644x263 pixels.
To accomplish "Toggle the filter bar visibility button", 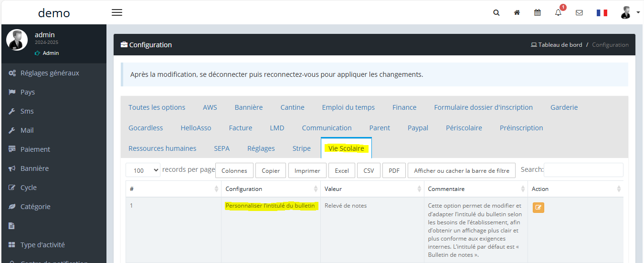I will coord(461,170).
